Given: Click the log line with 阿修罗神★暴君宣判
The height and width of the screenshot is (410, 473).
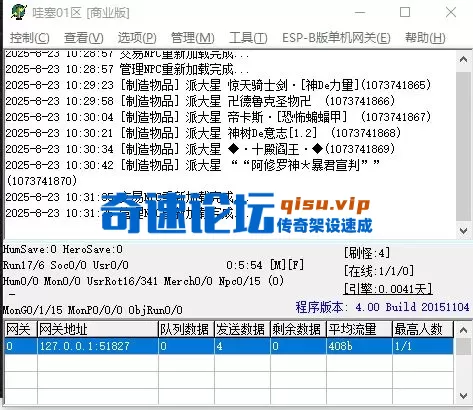Looking at the screenshot, I should coord(193,173).
